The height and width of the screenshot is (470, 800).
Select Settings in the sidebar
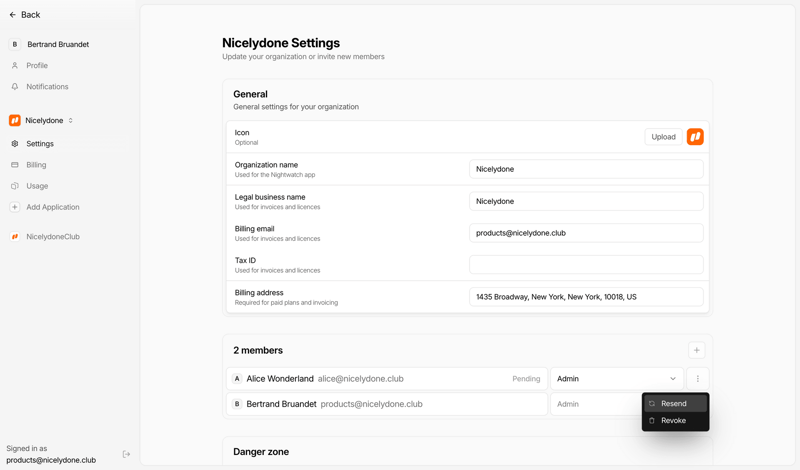tap(40, 144)
